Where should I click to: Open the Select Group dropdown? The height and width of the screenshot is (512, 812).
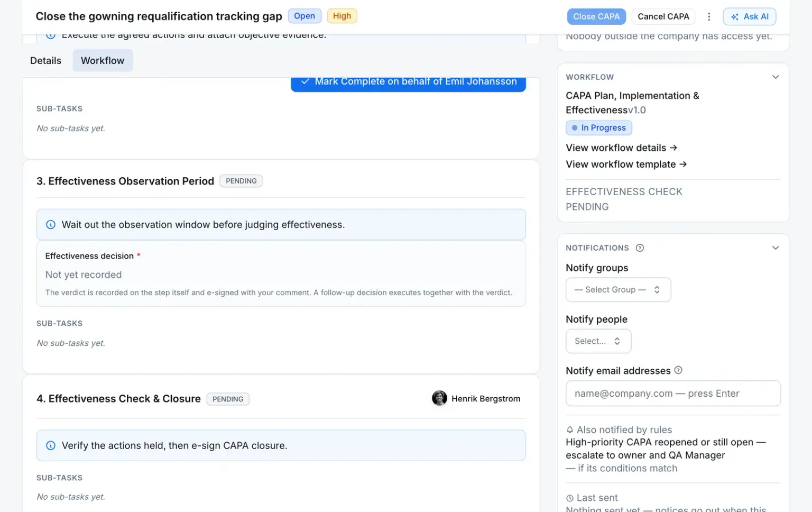(618, 290)
